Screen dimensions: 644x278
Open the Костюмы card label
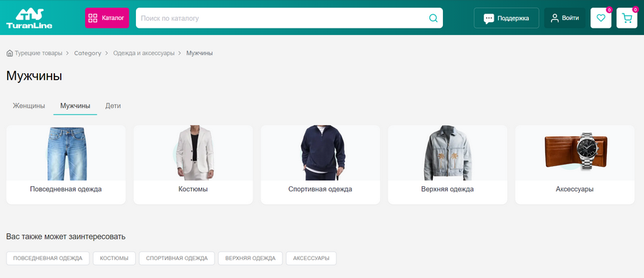click(193, 189)
